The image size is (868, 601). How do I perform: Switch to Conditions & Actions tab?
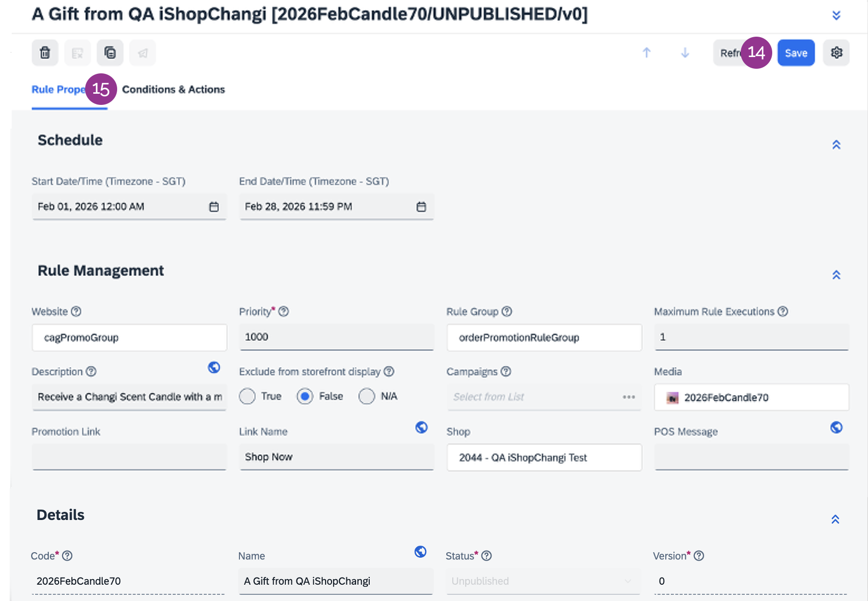pyautogui.click(x=173, y=90)
